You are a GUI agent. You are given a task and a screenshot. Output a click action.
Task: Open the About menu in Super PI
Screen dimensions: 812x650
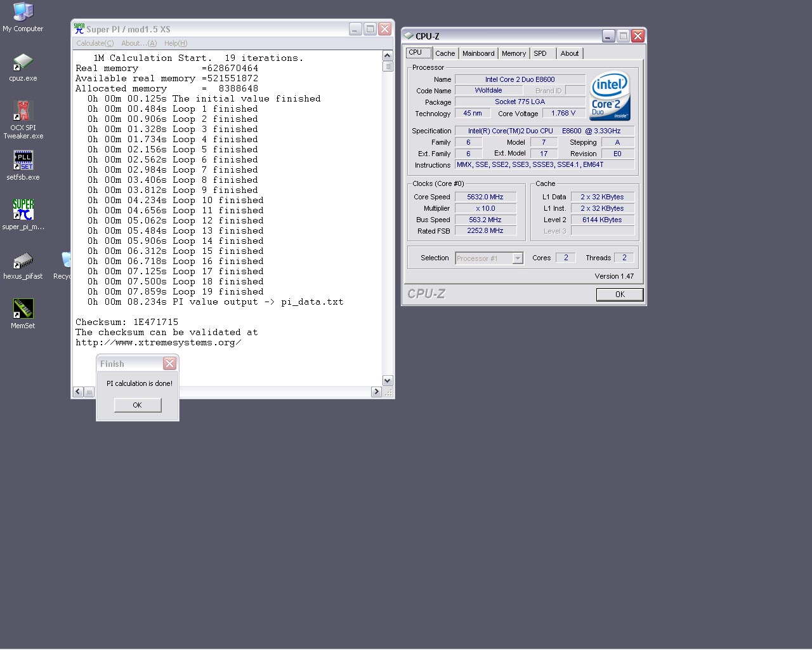click(139, 43)
